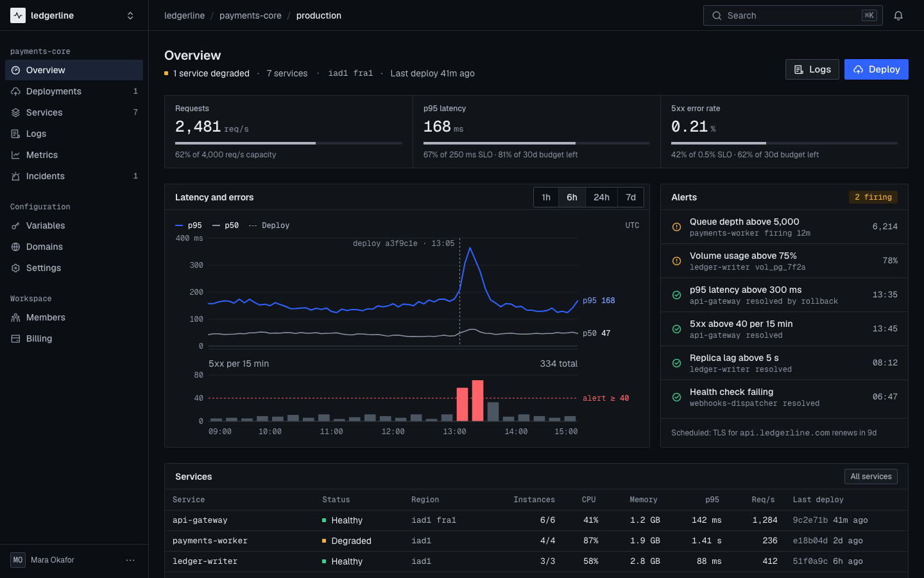Click the Requests capacity progress bar
This screenshot has height=578, width=924.
(289, 143)
